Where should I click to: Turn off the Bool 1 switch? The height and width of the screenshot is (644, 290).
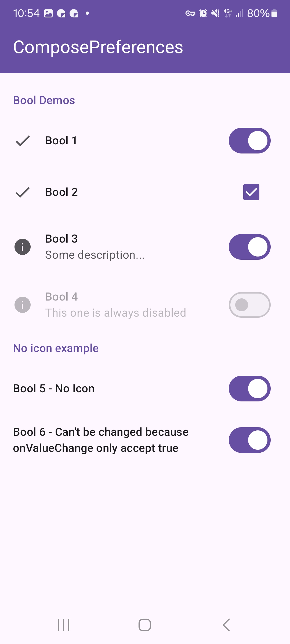[x=250, y=141]
